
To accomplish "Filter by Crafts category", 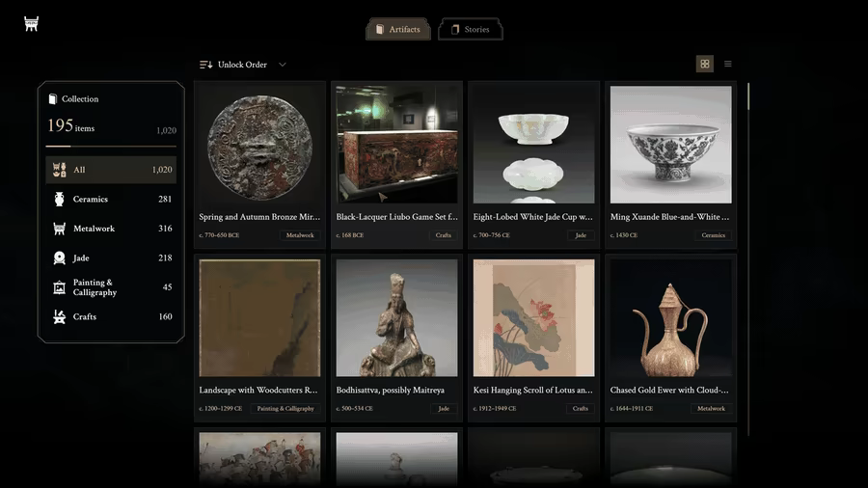I will (111, 316).
